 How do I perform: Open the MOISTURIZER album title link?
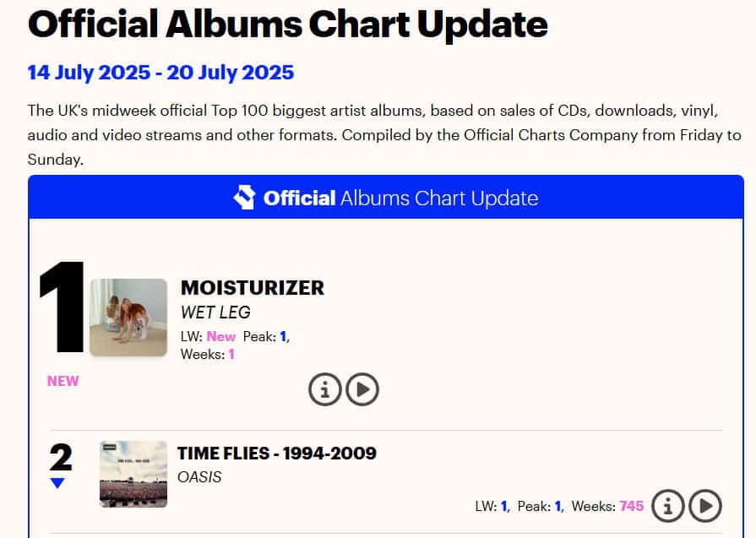[x=253, y=287]
